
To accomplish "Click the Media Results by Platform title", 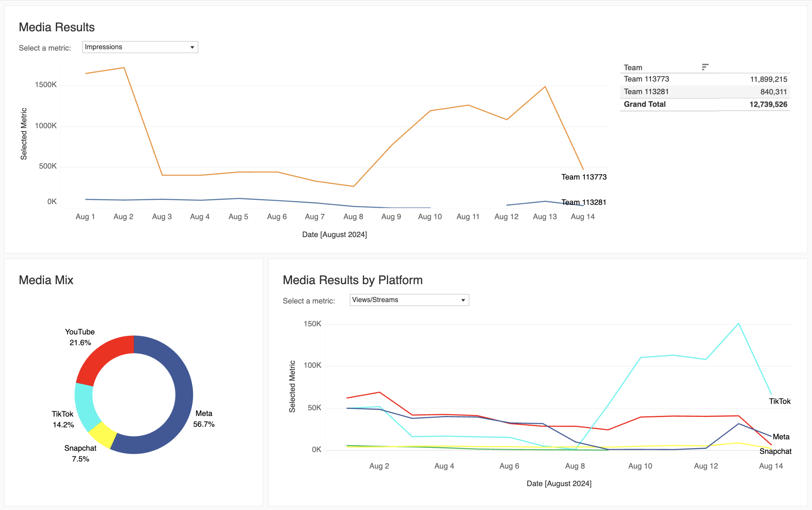I will pyautogui.click(x=352, y=280).
